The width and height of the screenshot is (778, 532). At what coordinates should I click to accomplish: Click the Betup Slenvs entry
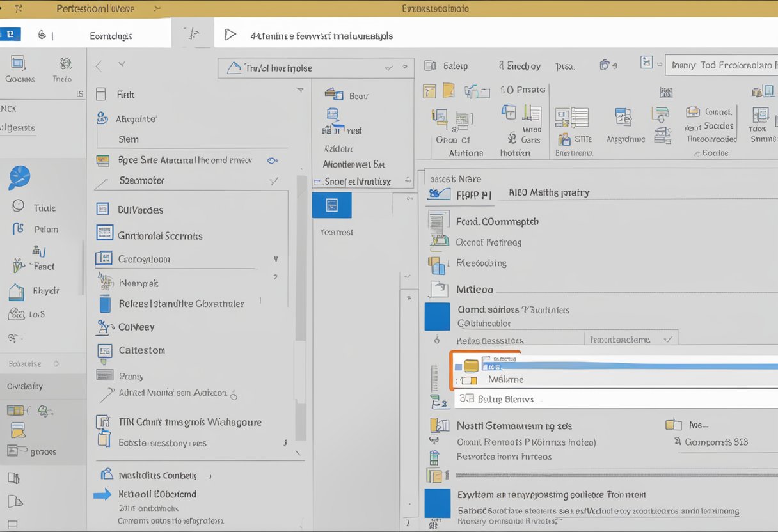pyautogui.click(x=505, y=399)
